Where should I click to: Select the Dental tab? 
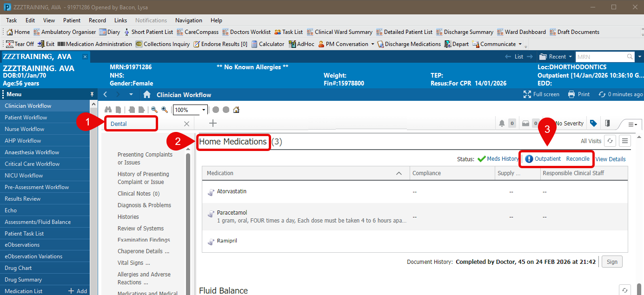tap(130, 124)
